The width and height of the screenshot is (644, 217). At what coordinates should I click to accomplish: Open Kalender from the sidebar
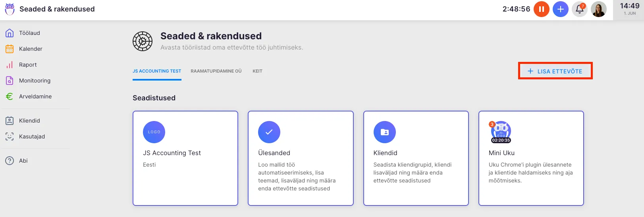30,49
